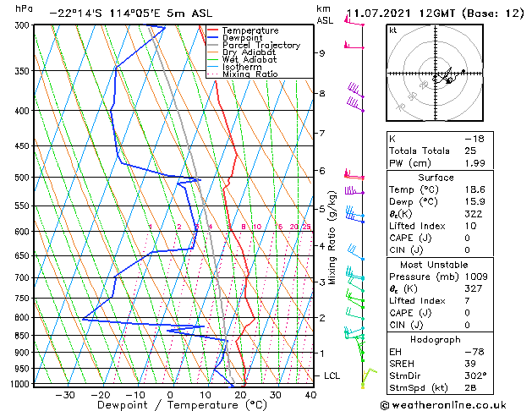
Task: Click the surface theta-e value 322
Action: point(474,214)
